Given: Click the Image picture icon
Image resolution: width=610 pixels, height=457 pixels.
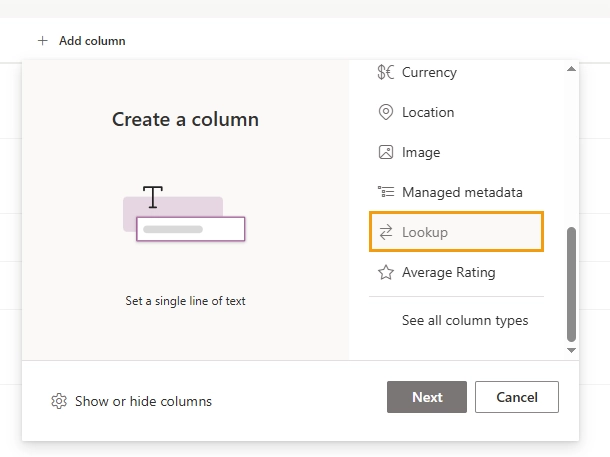Looking at the screenshot, I should pos(386,152).
